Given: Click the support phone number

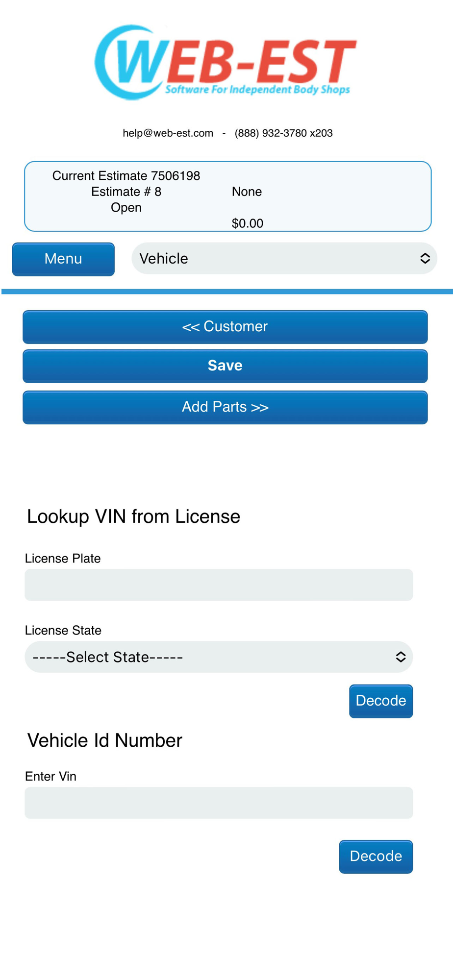Looking at the screenshot, I should [x=283, y=133].
